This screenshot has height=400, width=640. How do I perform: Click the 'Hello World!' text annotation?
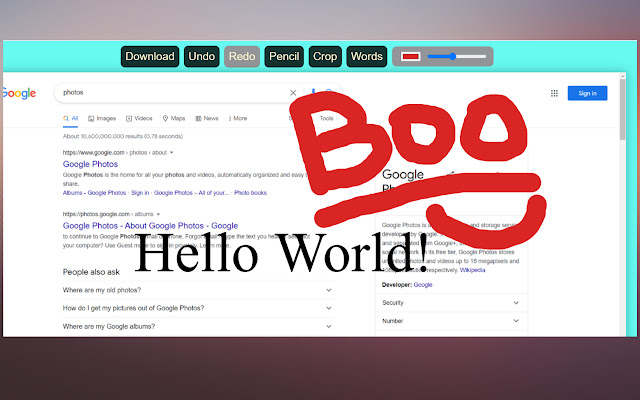click(x=281, y=253)
